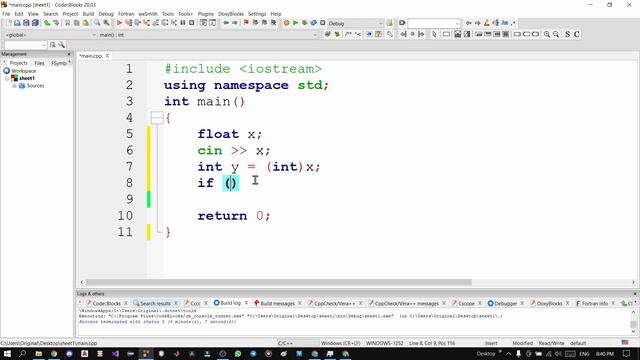Open the Plugins menu
640x360 pixels.
(206, 14)
